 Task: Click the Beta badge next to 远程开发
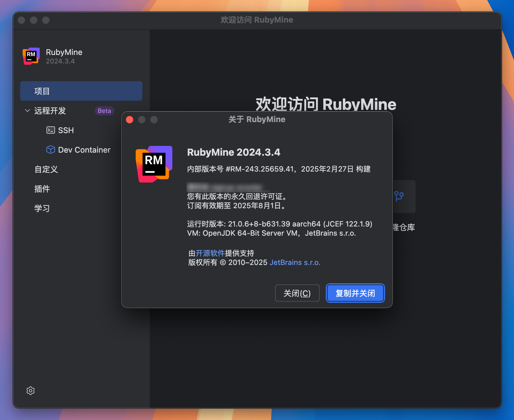pyautogui.click(x=104, y=111)
